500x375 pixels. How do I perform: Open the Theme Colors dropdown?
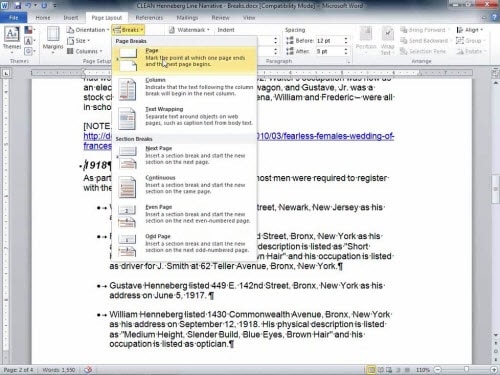point(29,30)
